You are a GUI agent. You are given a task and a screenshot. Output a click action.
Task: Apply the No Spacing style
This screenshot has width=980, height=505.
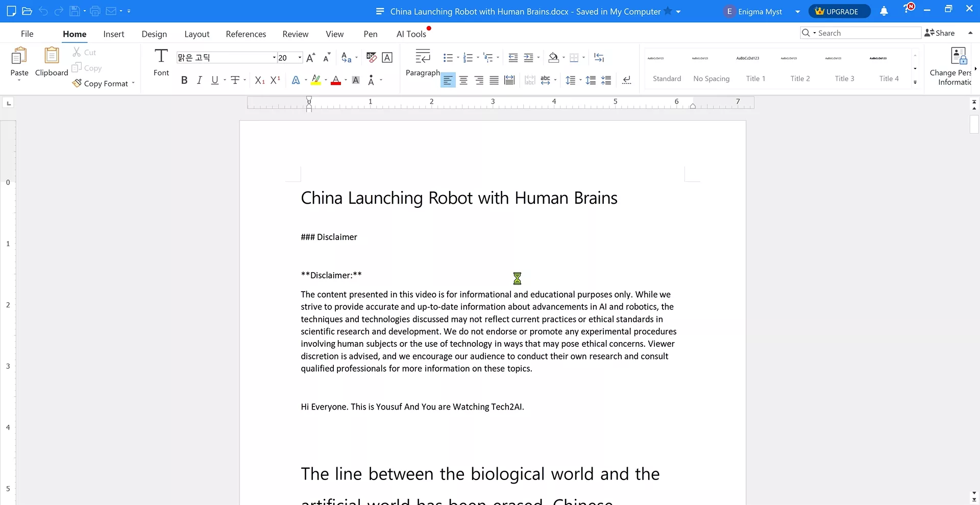tap(712, 68)
